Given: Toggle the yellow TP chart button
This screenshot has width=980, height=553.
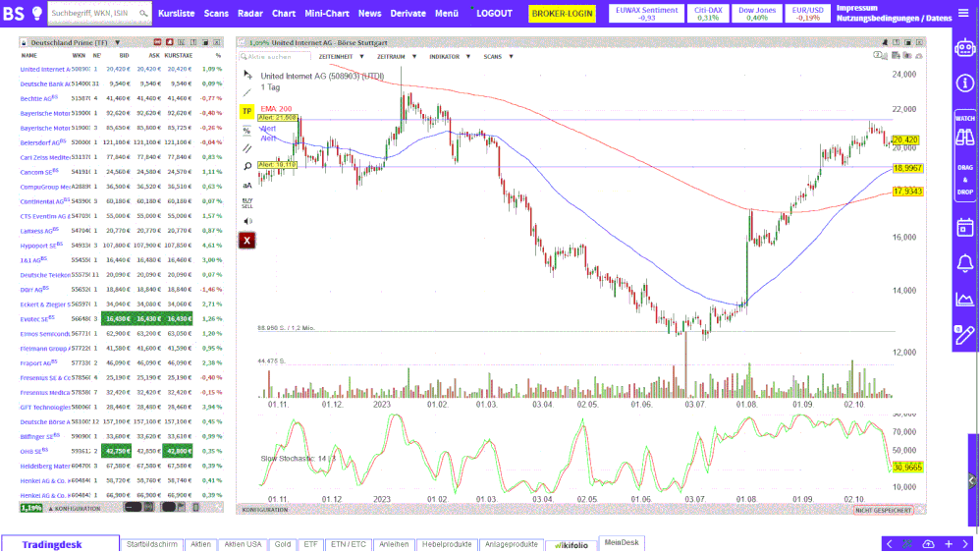Looking at the screenshot, I should click(x=247, y=111).
